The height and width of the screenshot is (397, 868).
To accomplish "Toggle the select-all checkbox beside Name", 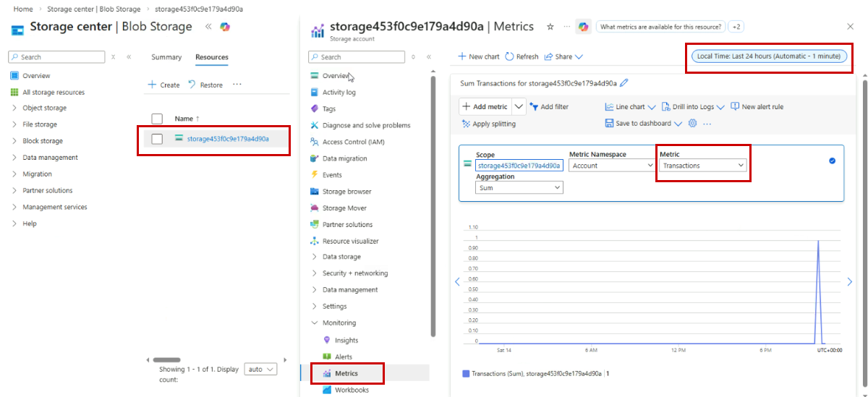I will (x=157, y=119).
